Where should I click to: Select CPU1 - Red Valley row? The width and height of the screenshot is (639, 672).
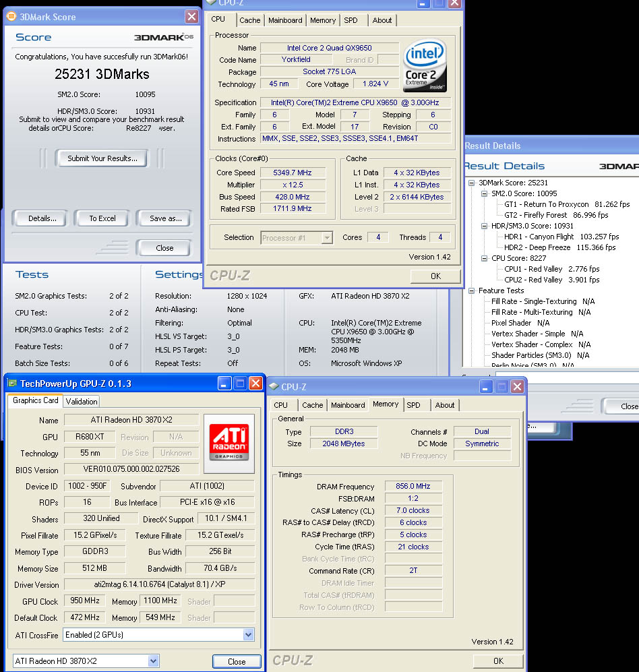[551, 269]
